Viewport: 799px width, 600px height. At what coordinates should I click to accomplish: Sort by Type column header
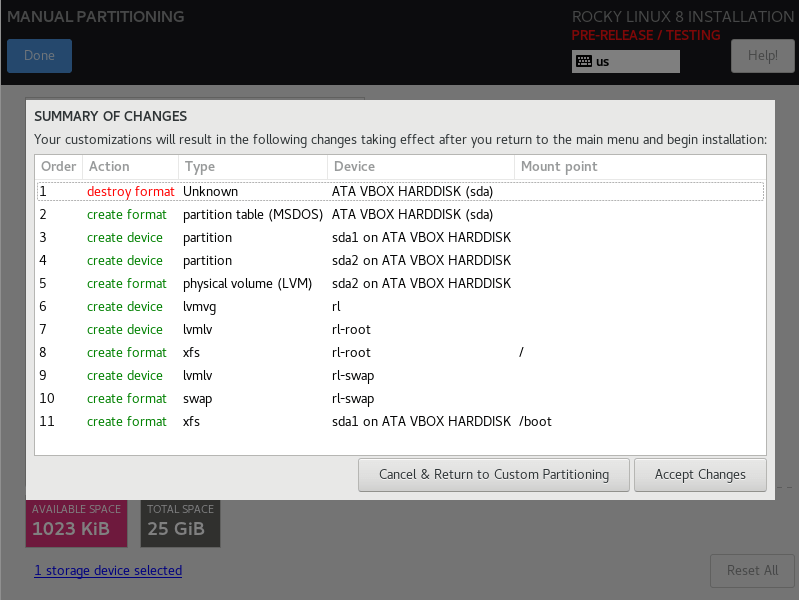coord(253,167)
